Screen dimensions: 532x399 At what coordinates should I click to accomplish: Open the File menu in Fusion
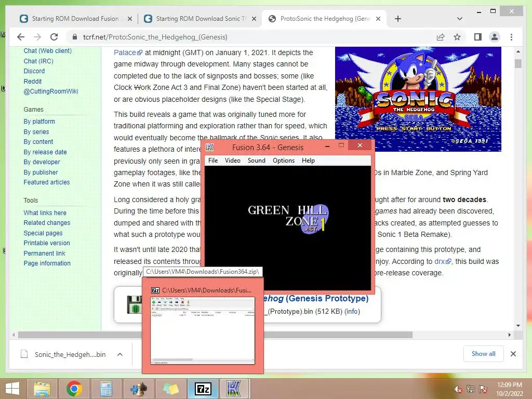click(x=213, y=161)
